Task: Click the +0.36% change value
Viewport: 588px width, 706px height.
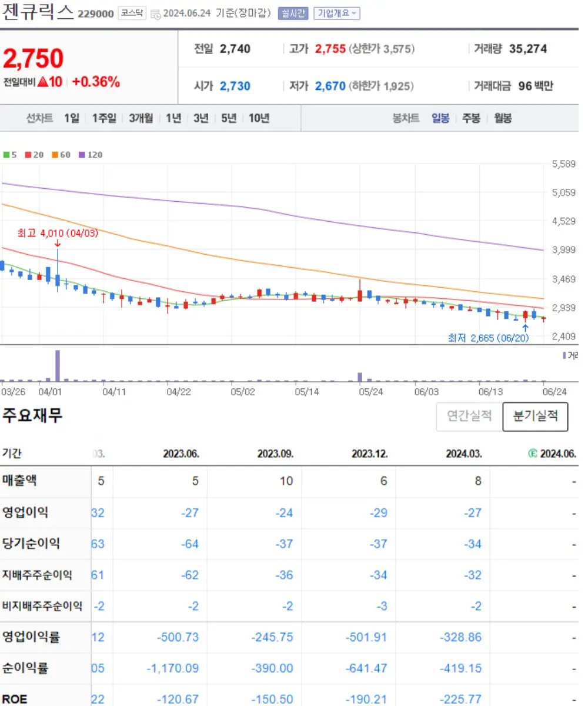Action: coord(96,82)
